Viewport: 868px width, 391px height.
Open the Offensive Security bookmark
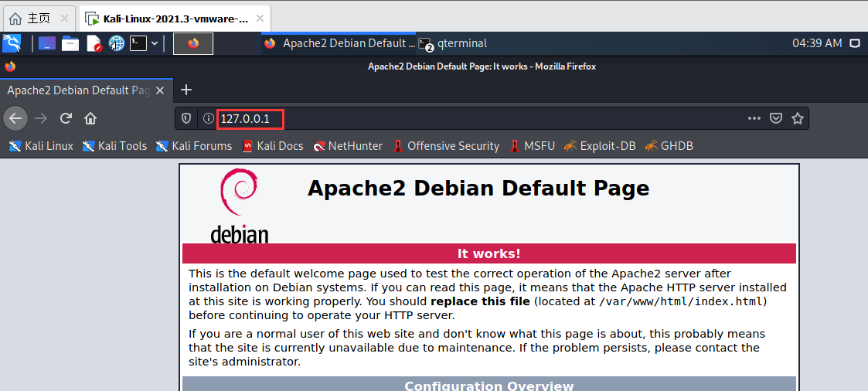point(446,146)
